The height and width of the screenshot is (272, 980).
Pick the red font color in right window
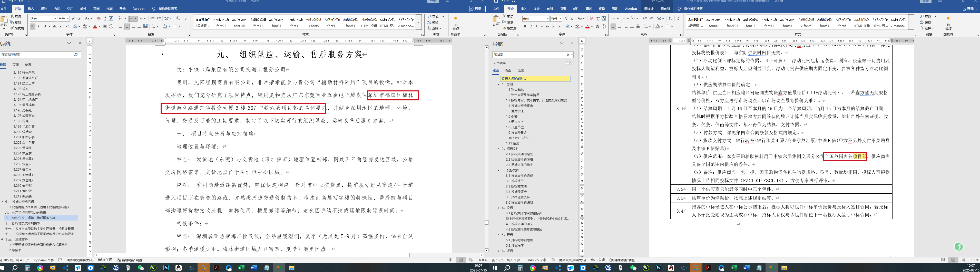(x=587, y=27)
